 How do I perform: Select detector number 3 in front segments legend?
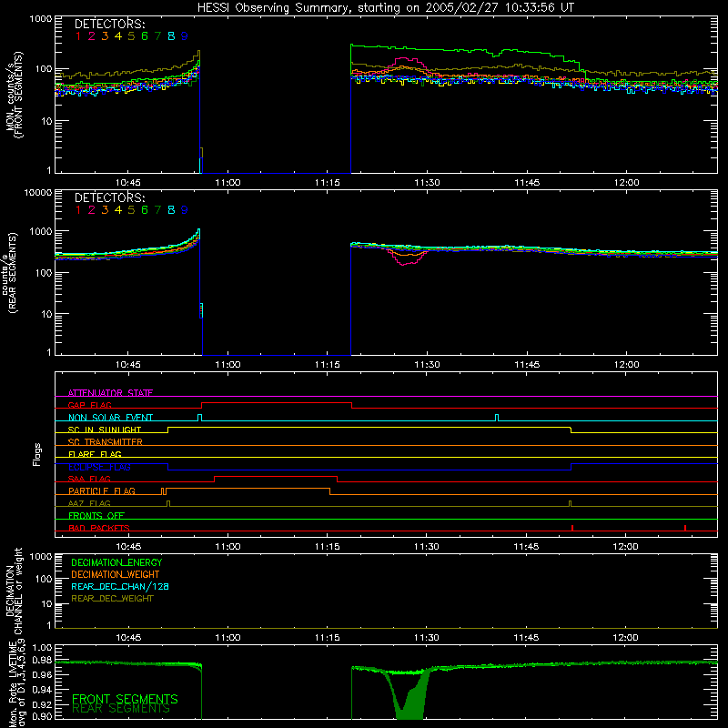coord(105,36)
